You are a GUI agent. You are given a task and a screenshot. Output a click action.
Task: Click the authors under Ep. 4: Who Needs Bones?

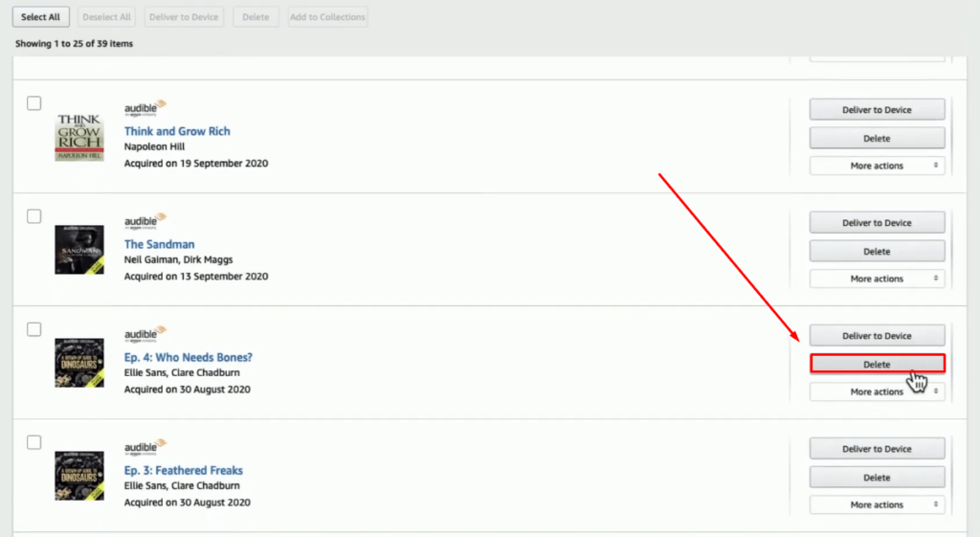(x=182, y=372)
